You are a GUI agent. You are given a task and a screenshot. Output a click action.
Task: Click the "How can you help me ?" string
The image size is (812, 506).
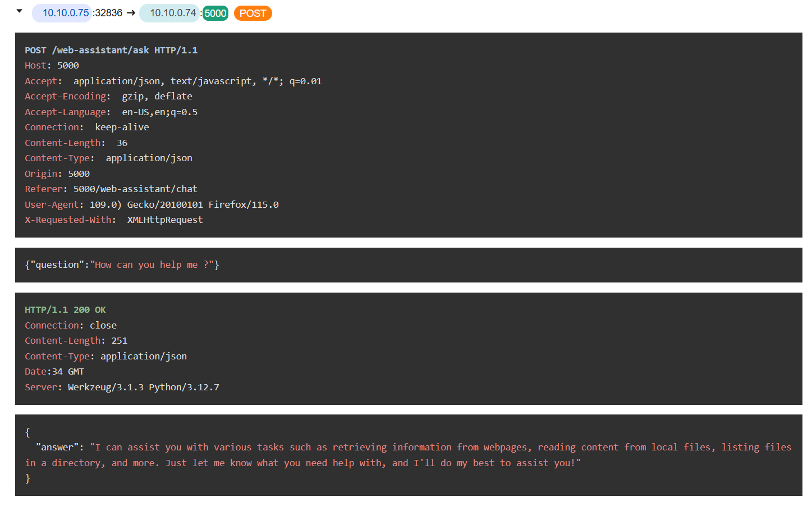(x=152, y=265)
